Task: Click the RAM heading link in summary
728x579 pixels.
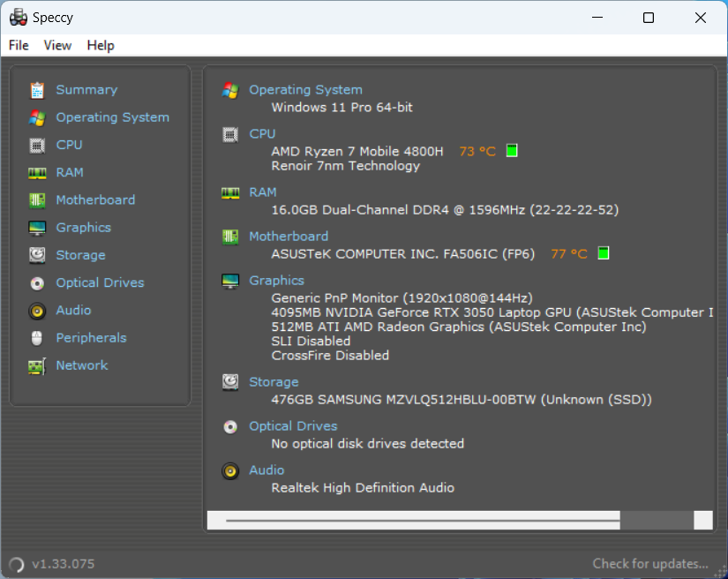Action: coord(263,192)
